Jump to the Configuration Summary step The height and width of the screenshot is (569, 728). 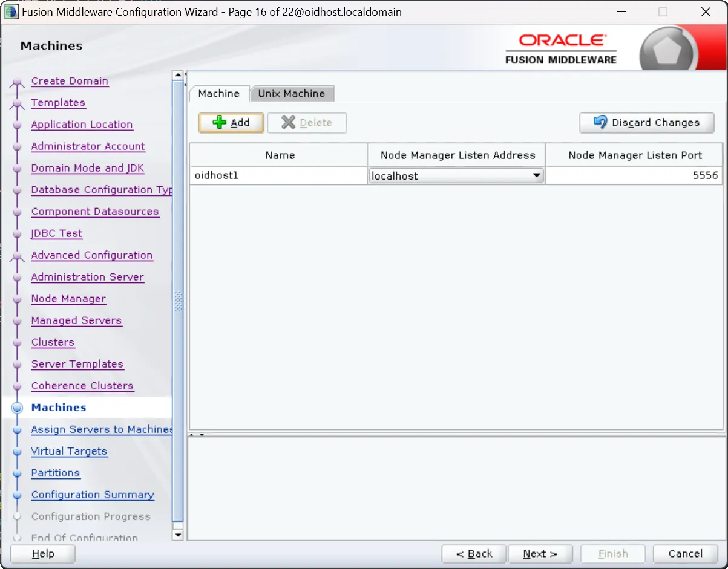point(93,495)
